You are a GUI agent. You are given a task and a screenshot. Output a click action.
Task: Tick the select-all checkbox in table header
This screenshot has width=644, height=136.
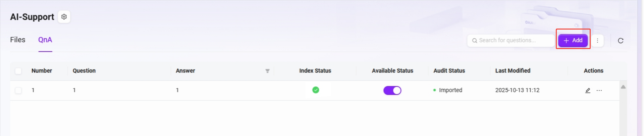18,71
